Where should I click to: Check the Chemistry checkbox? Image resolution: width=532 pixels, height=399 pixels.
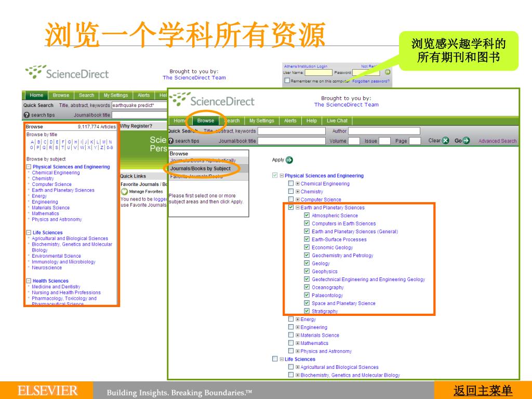click(x=291, y=191)
